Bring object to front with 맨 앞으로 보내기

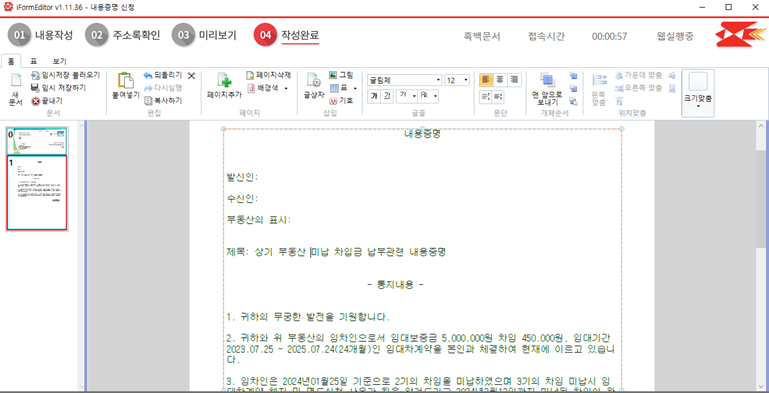point(547,89)
